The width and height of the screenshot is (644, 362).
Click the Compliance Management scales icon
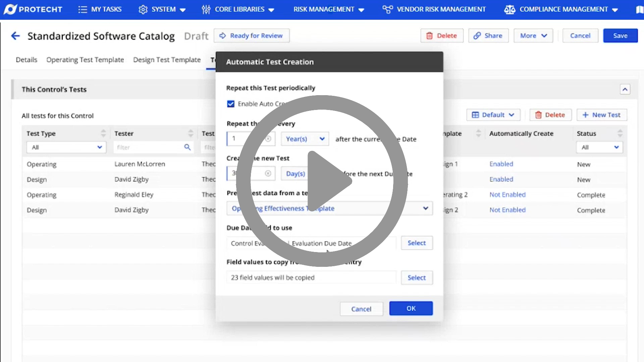(509, 9)
